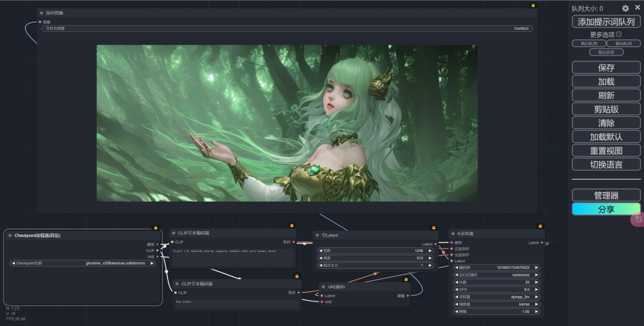Decrease 宽度 with left arrow
Viewport: 644px width, 326px height.
pyautogui.click(x=320, y=250)
